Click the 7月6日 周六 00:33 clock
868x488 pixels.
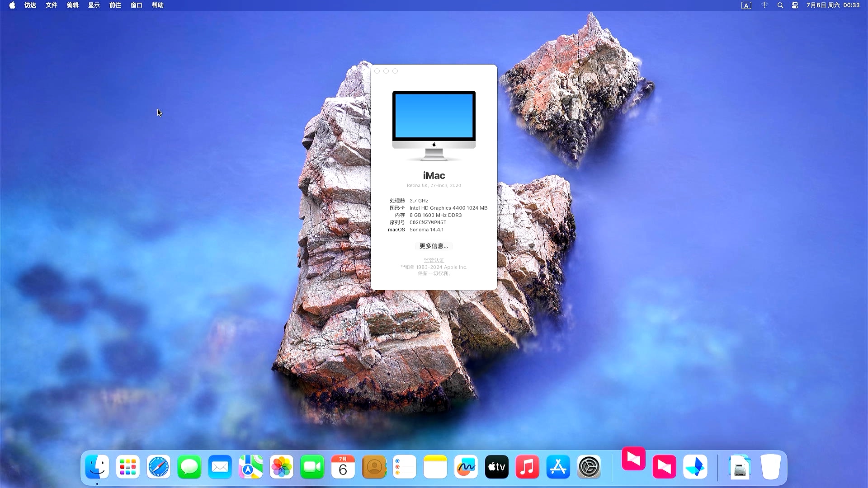(x=833, y=5)
